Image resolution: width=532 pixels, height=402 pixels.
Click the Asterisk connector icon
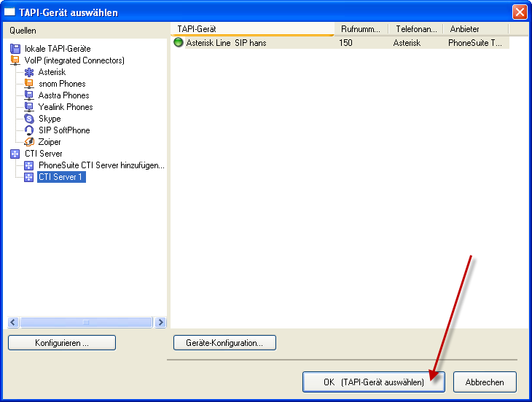pos(29,72)
